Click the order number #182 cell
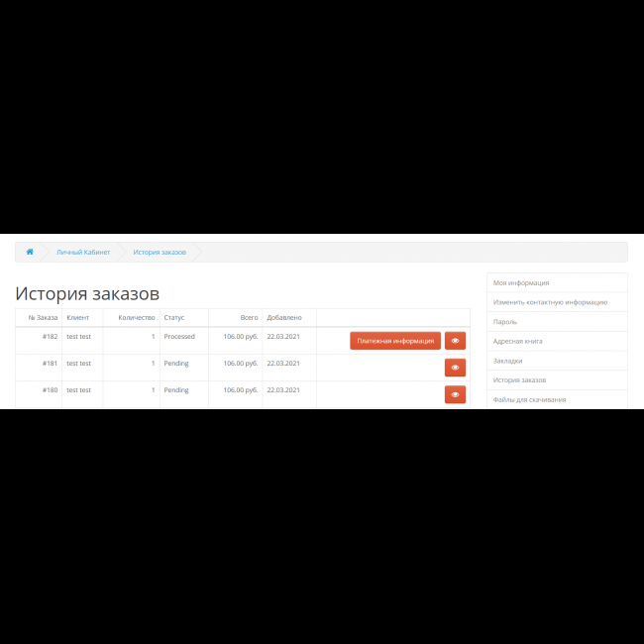Screen dimensions: 644x644 50,337
